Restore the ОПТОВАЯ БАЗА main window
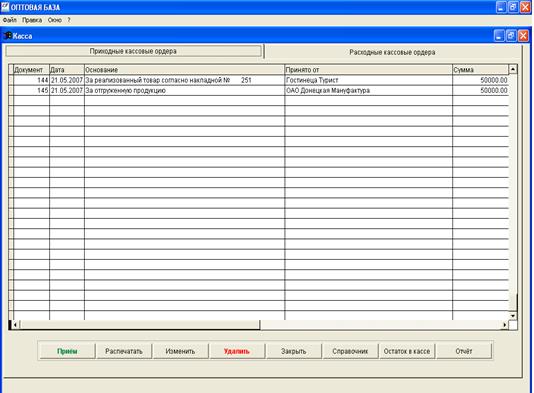This screenshot has height=393, width=534. (513, 7)
